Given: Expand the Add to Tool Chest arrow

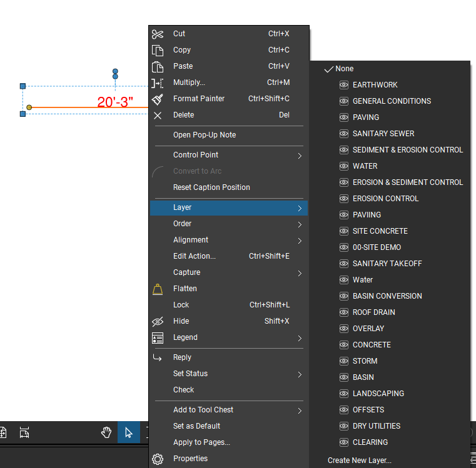Looking at the screenshot, I should (300, 411).
